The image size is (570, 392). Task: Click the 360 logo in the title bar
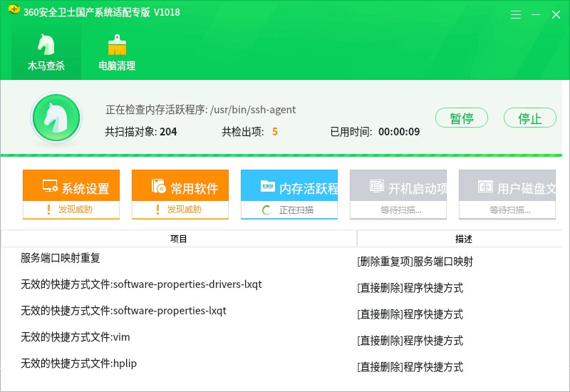point(14,9)
